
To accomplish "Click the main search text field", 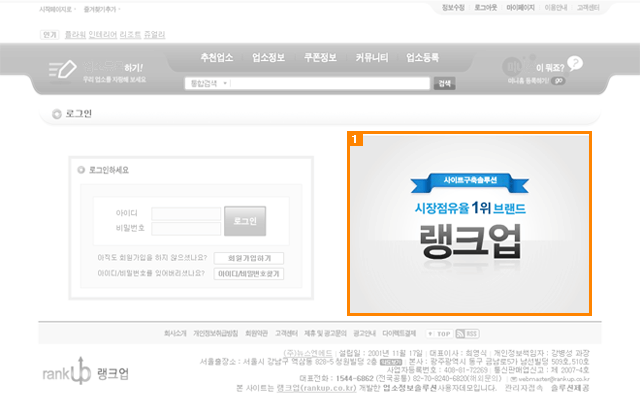I will point(330,83).
